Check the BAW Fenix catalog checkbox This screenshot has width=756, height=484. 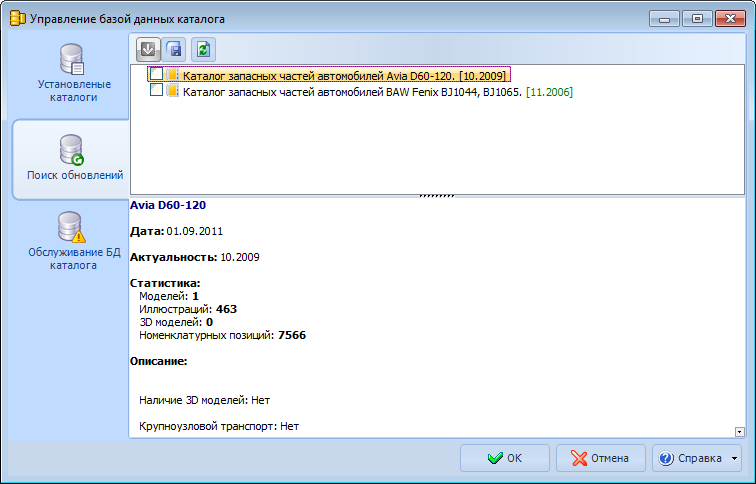(x=156, y=91)
